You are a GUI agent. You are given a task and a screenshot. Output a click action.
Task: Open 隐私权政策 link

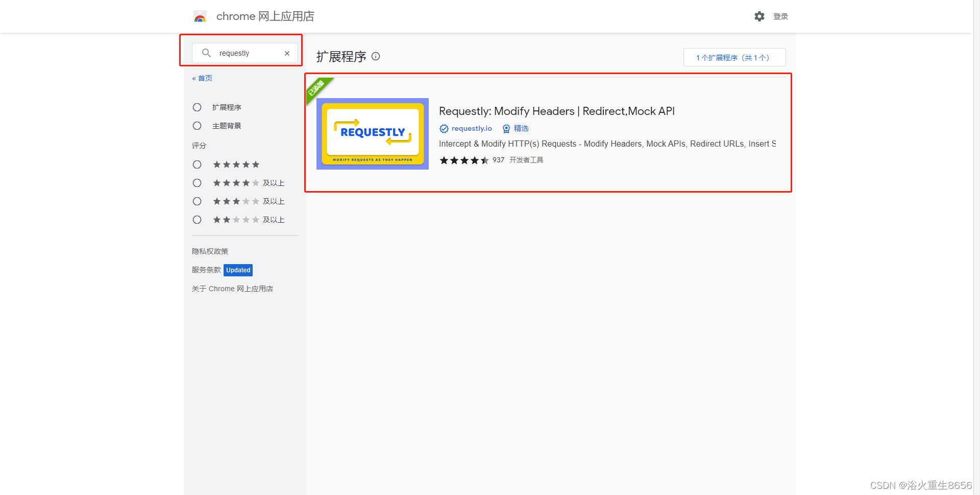[x=210, y=251]
